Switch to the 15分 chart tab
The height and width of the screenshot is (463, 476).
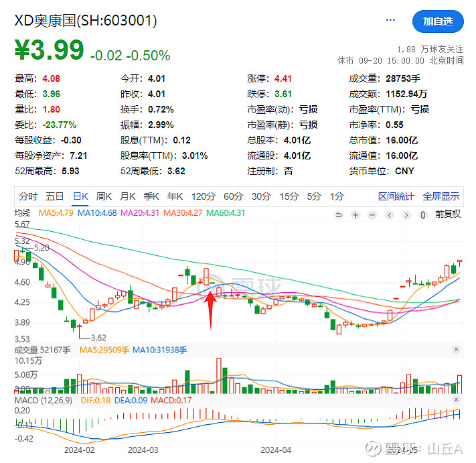pos(289,196)
